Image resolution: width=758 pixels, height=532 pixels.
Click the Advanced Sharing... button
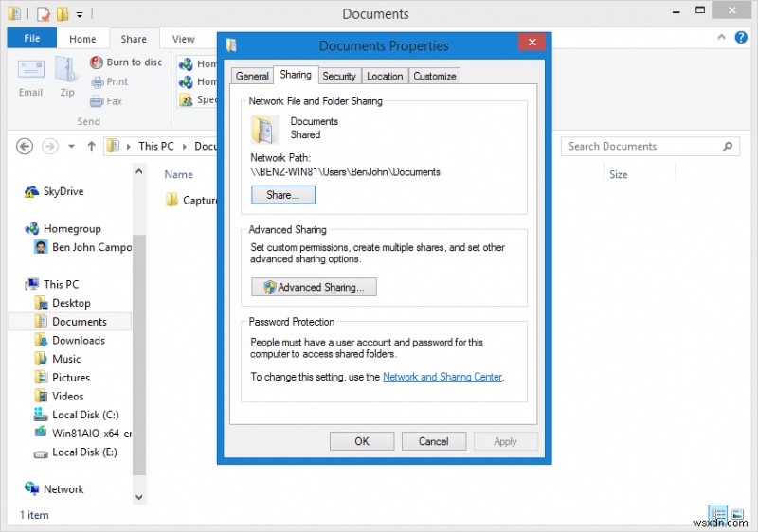(x=314, y=287)
